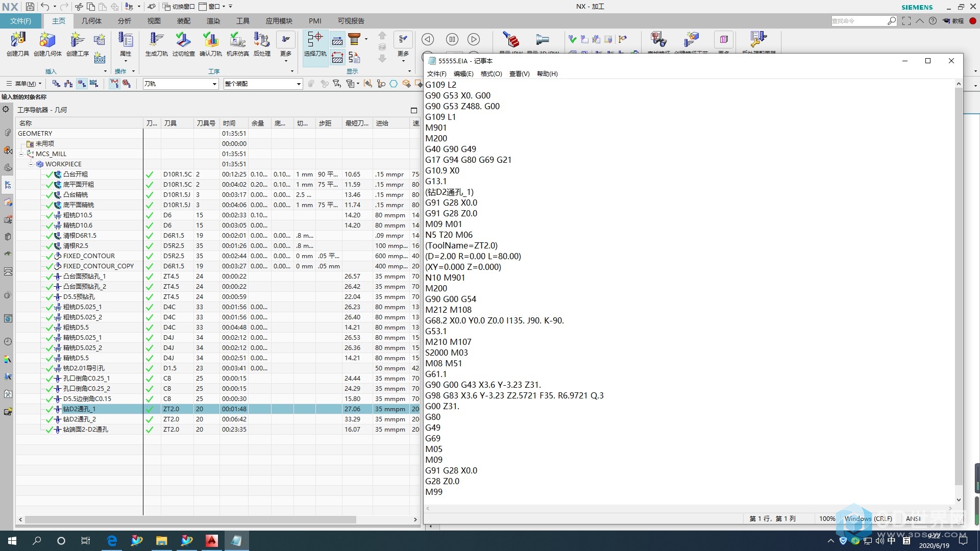The width and height of the screenshot is (980, 551).
Task: Open the 文件(F) tab in NX
Action: point(20,21)
